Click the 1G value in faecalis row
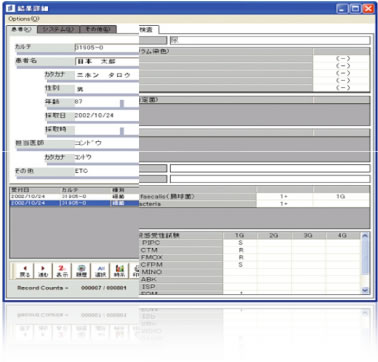The width and height of the screenshot is (378, 362). 340,197
